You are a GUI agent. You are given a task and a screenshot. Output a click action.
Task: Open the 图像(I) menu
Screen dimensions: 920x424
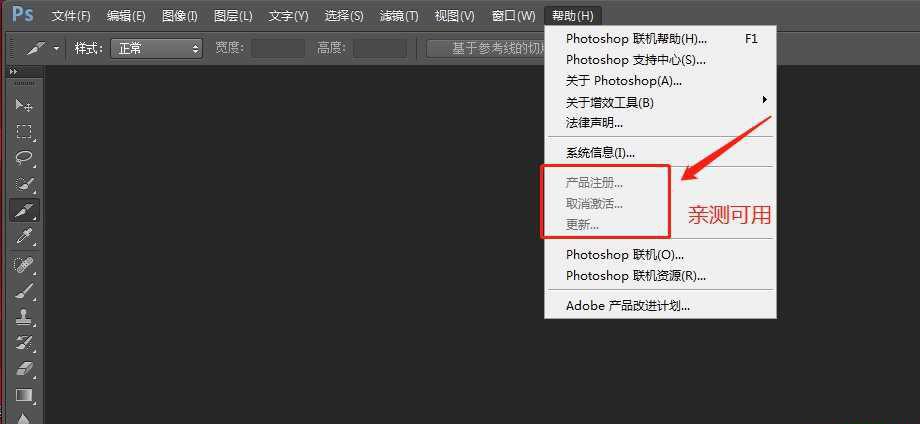(x=180, y=16)
